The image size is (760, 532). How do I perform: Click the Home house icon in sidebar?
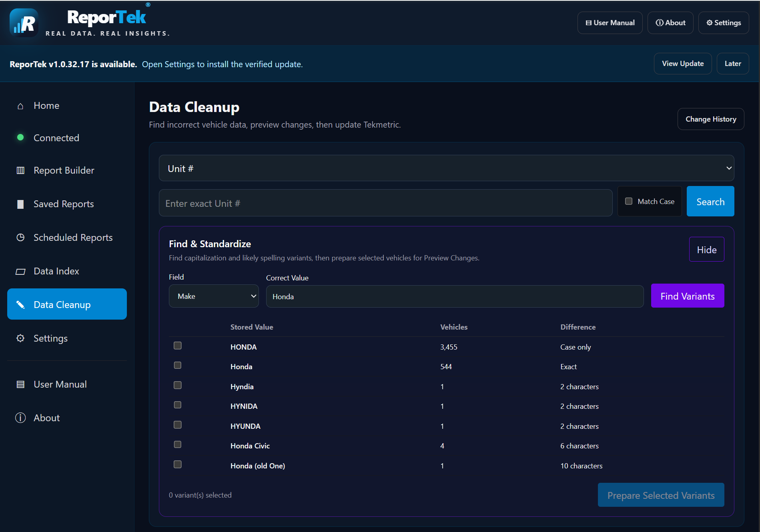(x=20, y=106)
